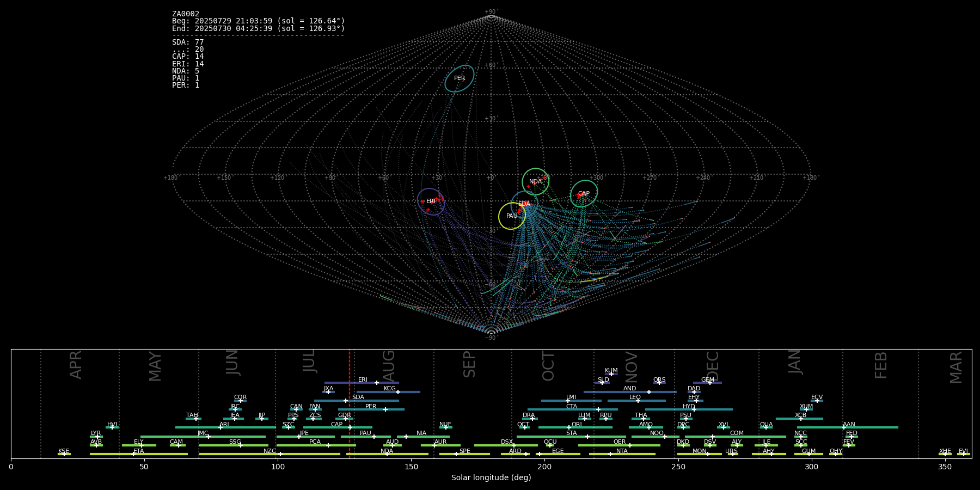The image size is (980, 490).
Task: Select the ETA shower bar in timeline
Action: click(x=139, y=454)
